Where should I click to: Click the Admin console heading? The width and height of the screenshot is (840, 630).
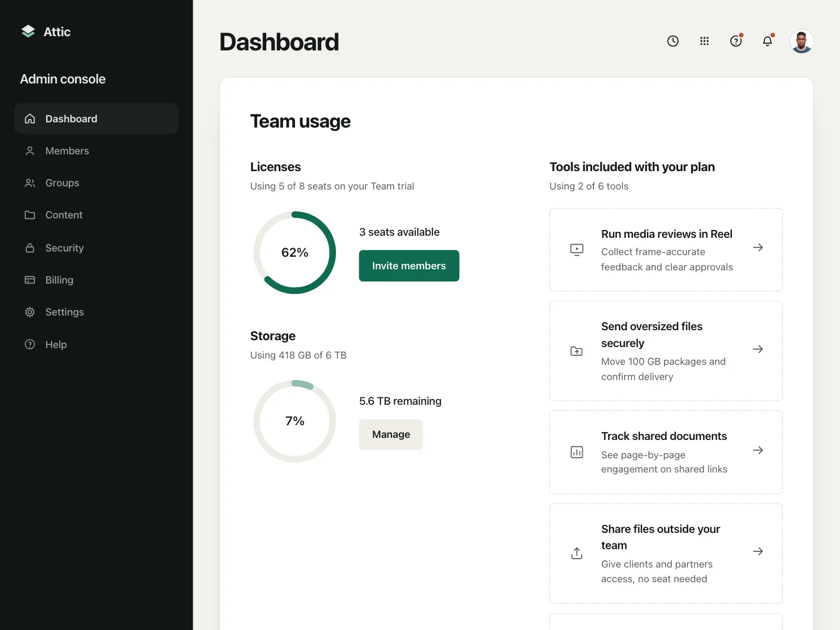click(63, 79)
